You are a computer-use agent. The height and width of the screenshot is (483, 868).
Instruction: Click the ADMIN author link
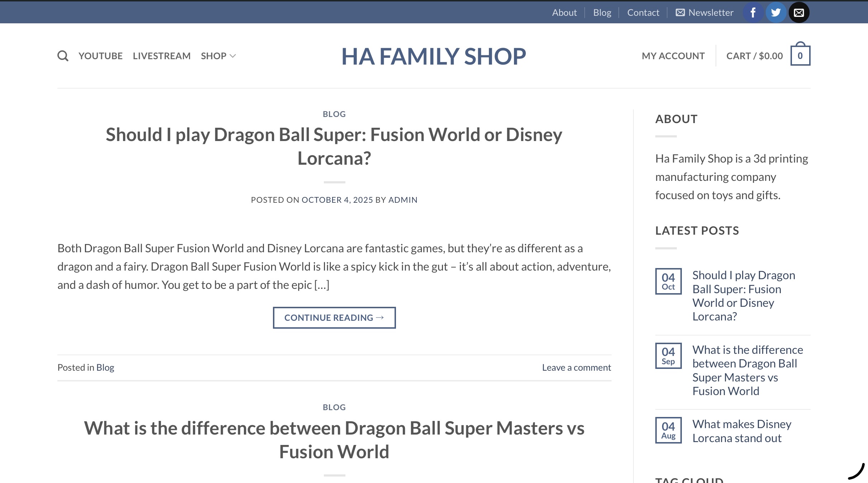[x=403, y=200]
